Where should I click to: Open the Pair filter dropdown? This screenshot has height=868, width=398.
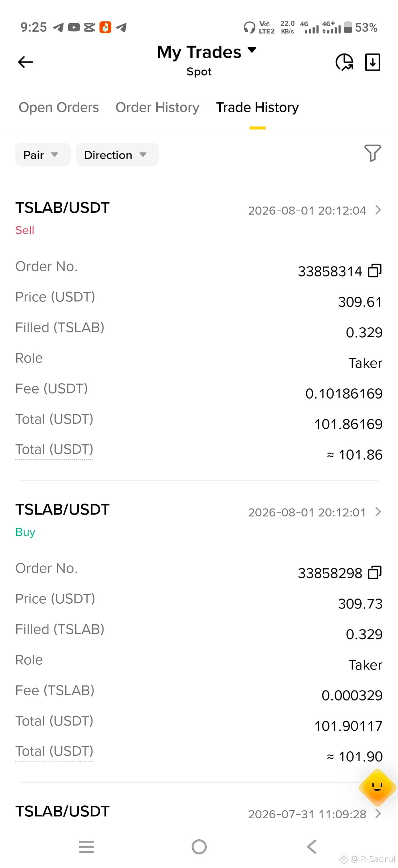[x=43, y=155]
